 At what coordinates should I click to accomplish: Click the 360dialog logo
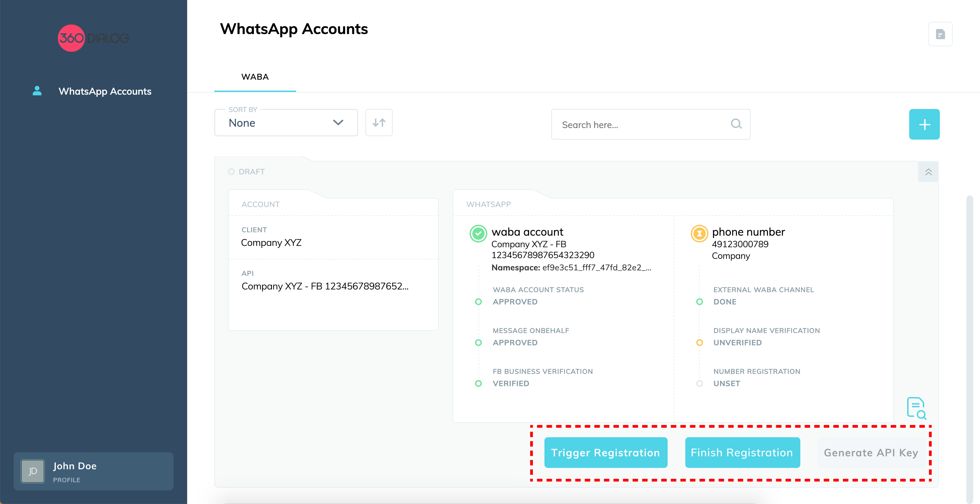point(93,38)
